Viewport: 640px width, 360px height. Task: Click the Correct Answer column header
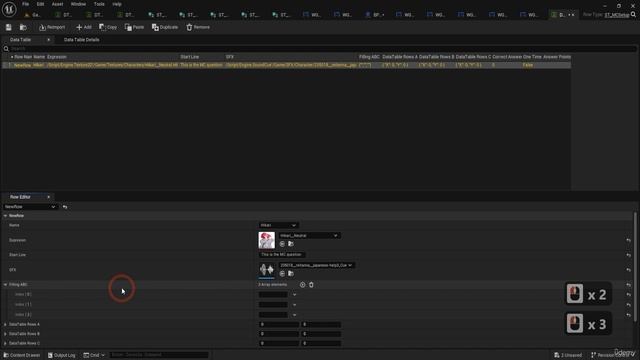click(507, 57)
